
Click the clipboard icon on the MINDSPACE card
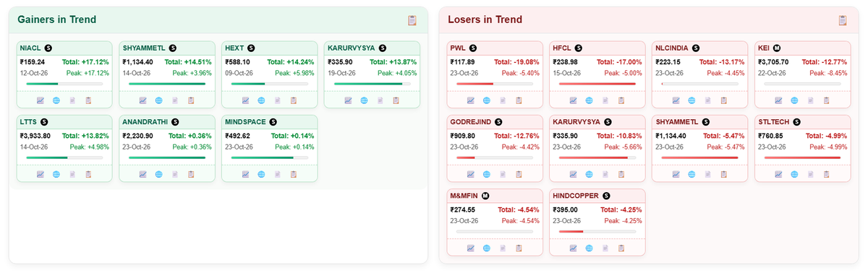pos(294,174)
